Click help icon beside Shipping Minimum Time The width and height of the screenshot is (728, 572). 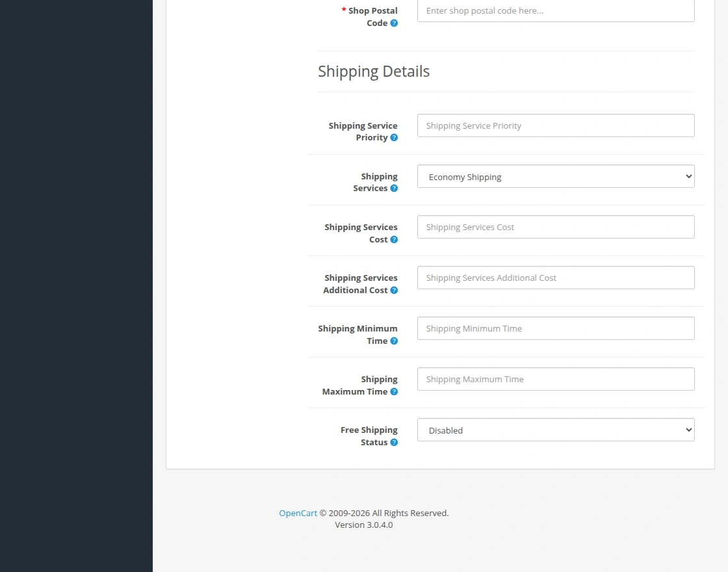394,341
